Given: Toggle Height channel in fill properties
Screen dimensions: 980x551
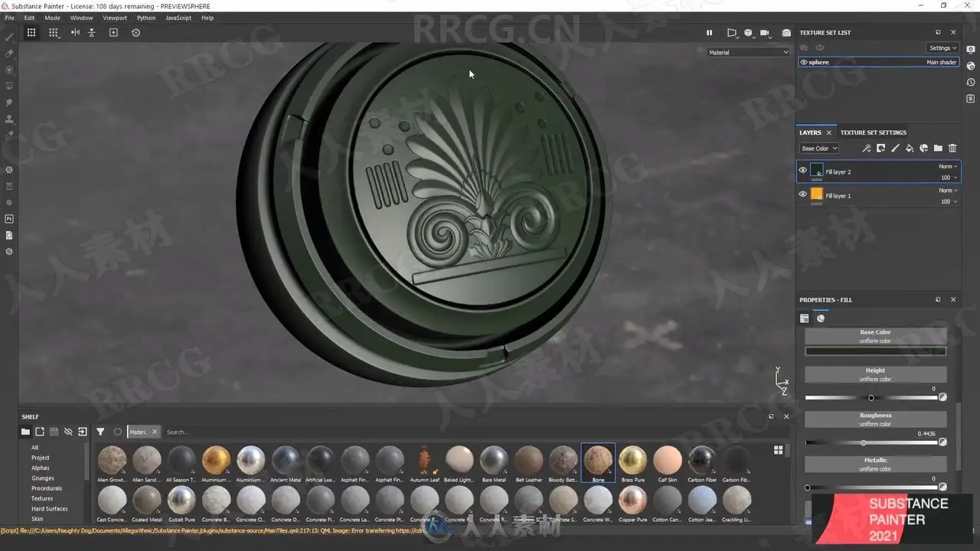Looking at the screenshot, I should pos(875,374).
